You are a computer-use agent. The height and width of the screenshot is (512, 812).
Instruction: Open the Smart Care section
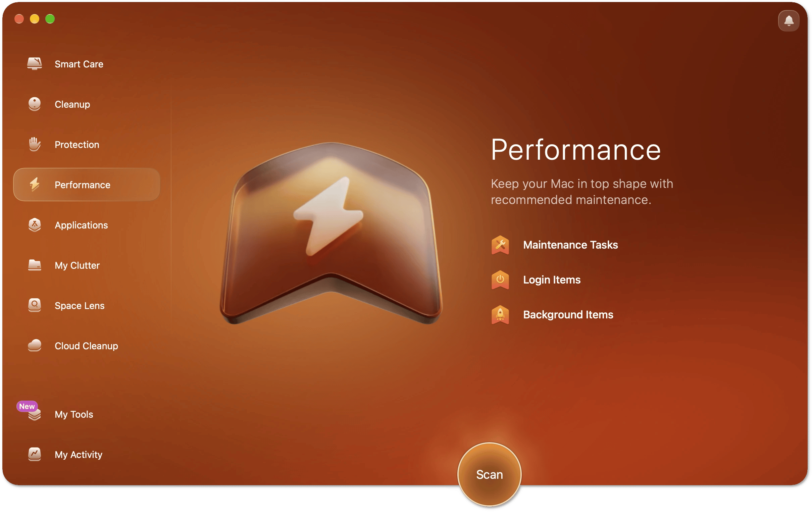coord(79,64)
